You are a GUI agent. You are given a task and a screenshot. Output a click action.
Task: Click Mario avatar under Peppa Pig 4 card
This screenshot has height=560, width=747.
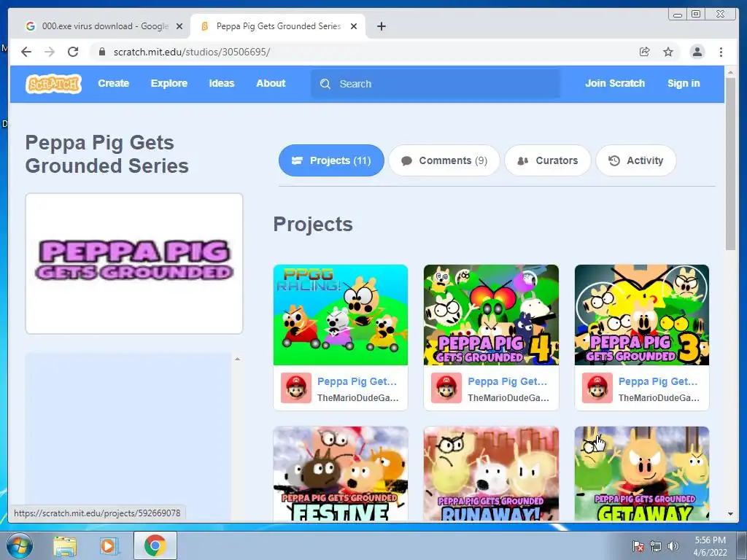[x=446, y=388]
